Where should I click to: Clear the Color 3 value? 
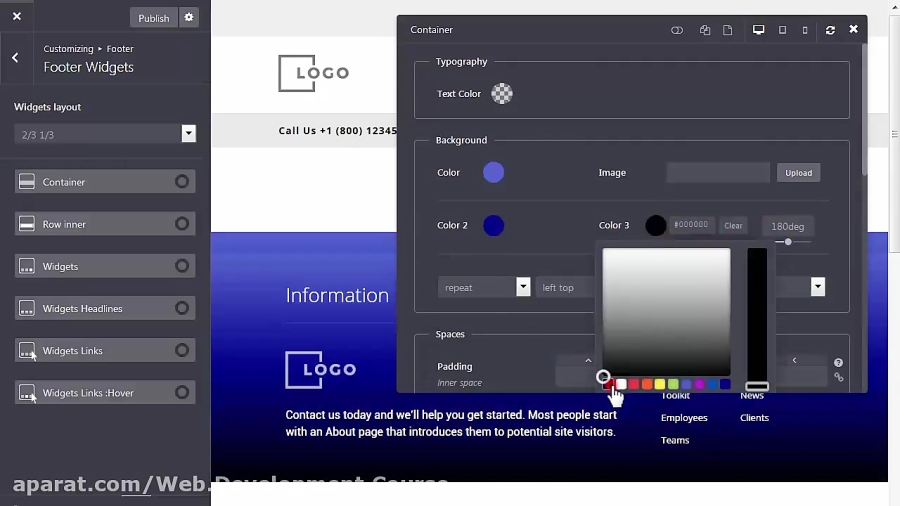click(733, 225)
